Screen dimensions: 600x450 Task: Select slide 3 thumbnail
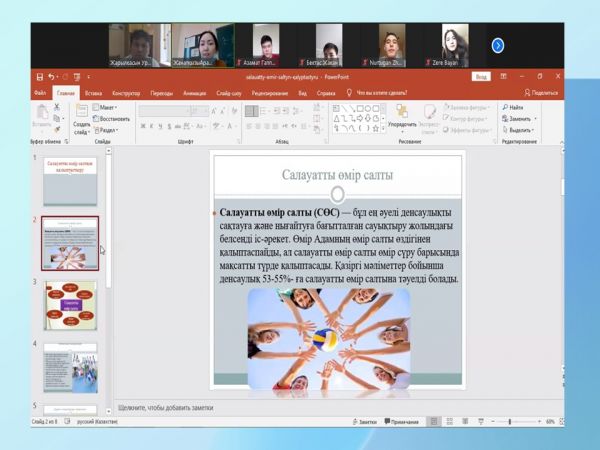[70, 304]
